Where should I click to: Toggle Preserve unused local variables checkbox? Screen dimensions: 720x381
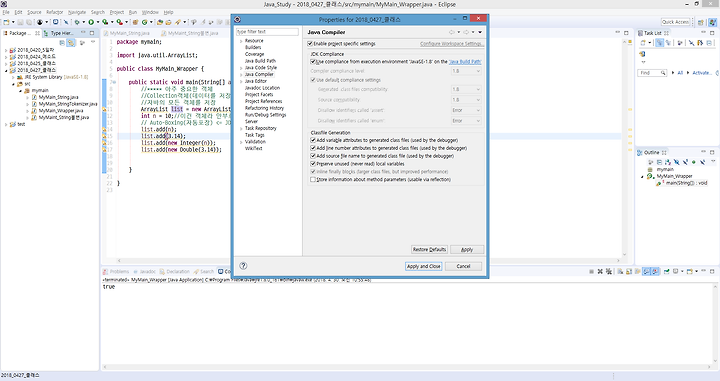(x=313, y=164)
